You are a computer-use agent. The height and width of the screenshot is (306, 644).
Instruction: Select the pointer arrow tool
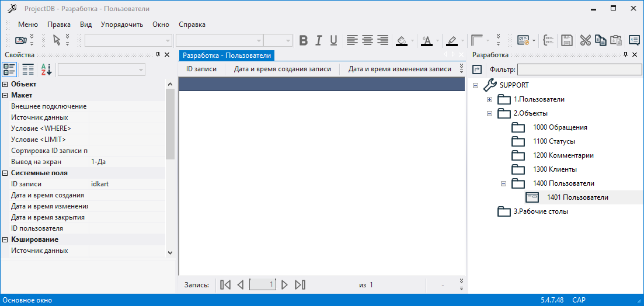tap(57, 40)
